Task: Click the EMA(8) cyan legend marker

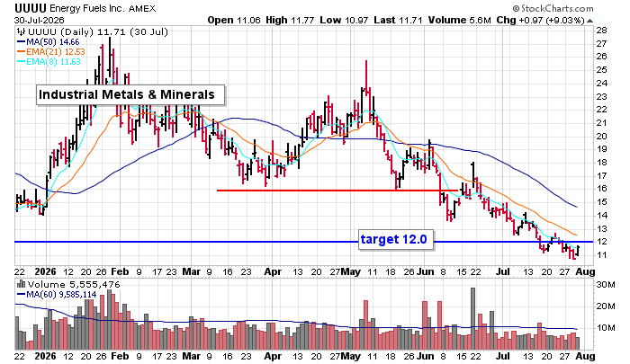Action: pos(21,61)
